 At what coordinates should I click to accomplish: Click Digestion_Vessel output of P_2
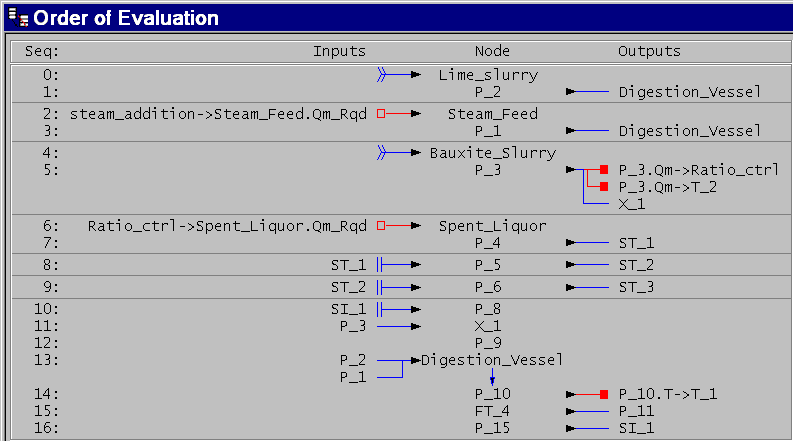tap(689, 92)
